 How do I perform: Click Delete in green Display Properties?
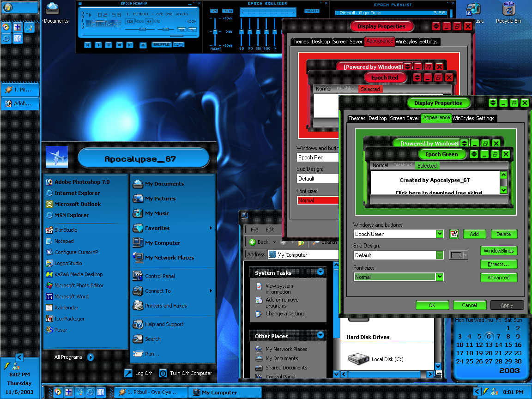tap(503, 234)
